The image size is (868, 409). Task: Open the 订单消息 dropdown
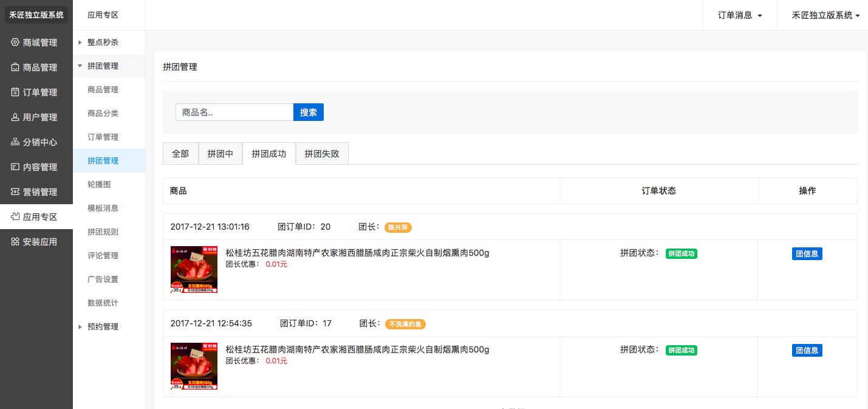pos(739,15)
